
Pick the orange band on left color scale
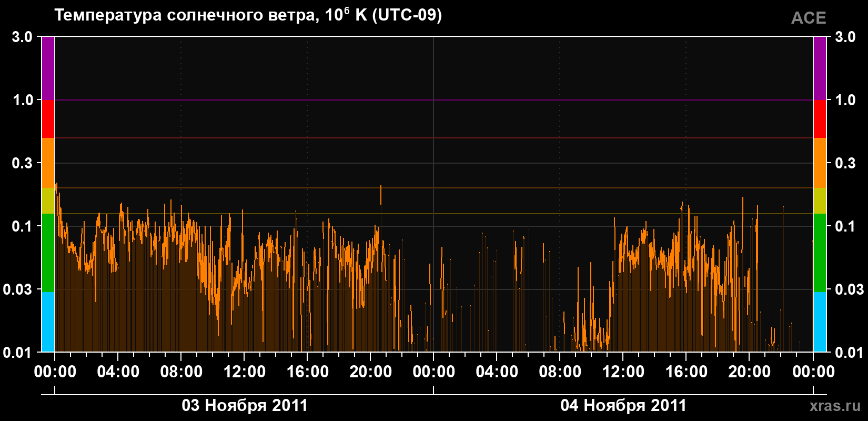tap(48, 163)
